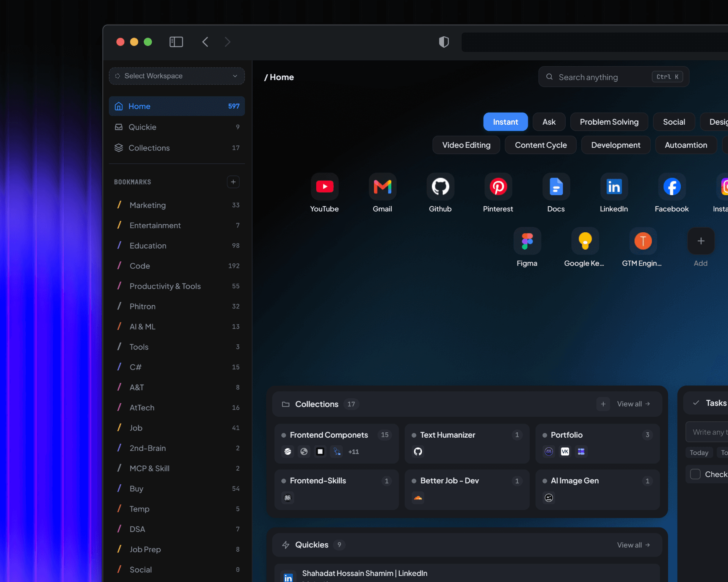Select the Autoamtion tab

686,145
